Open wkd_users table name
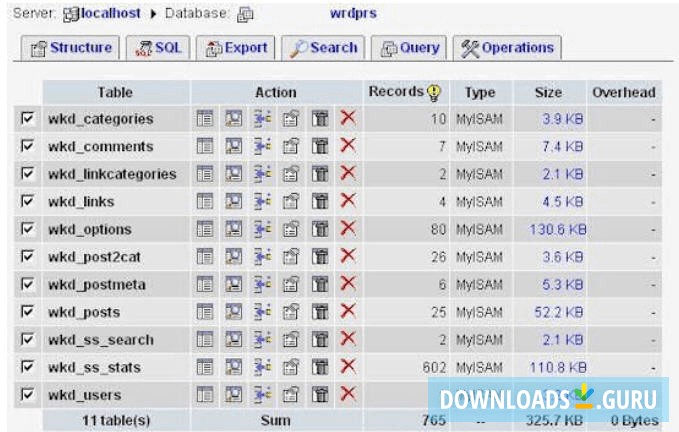 click(85, 395)
